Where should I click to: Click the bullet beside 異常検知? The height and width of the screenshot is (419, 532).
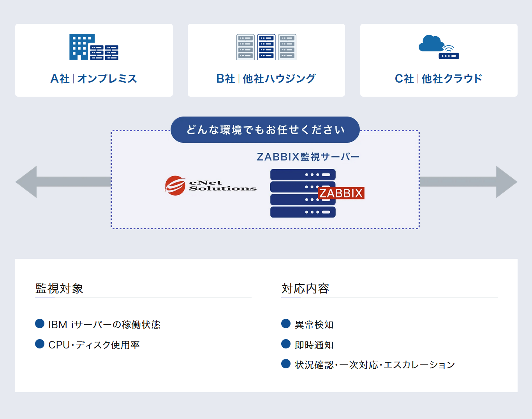tap(286, 324)
